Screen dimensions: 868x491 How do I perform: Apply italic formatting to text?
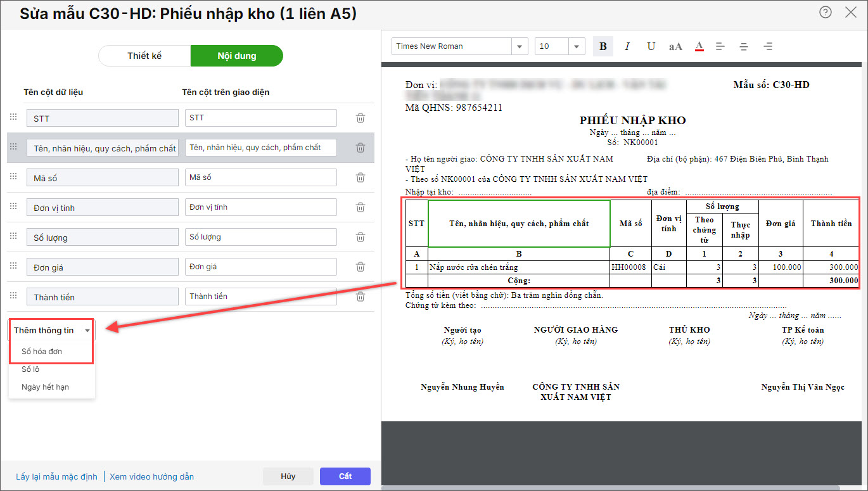(x=627, y=46)
